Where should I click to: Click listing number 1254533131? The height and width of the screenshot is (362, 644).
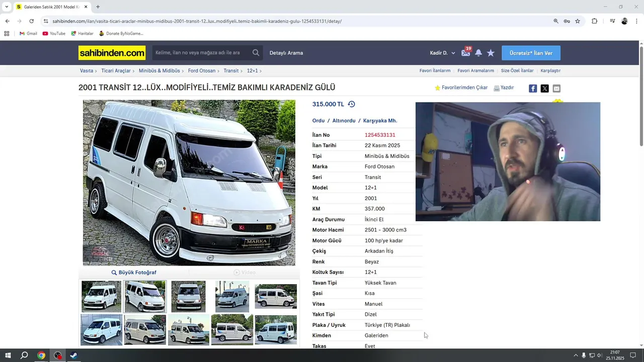[380, 135]
